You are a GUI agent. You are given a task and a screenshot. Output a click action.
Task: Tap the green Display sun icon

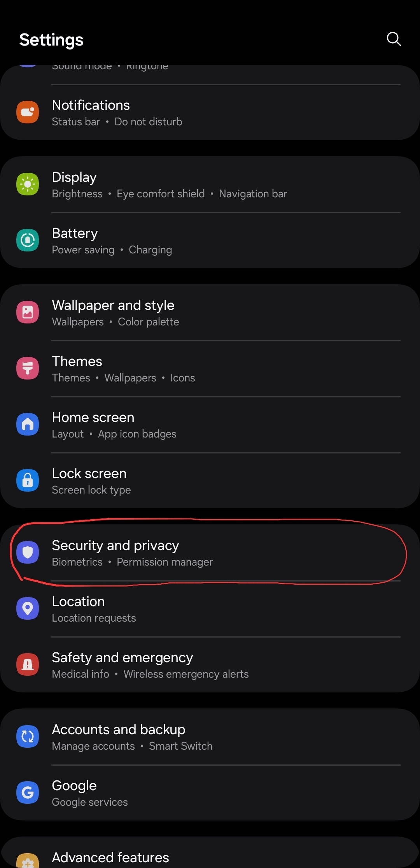[28, 184]
